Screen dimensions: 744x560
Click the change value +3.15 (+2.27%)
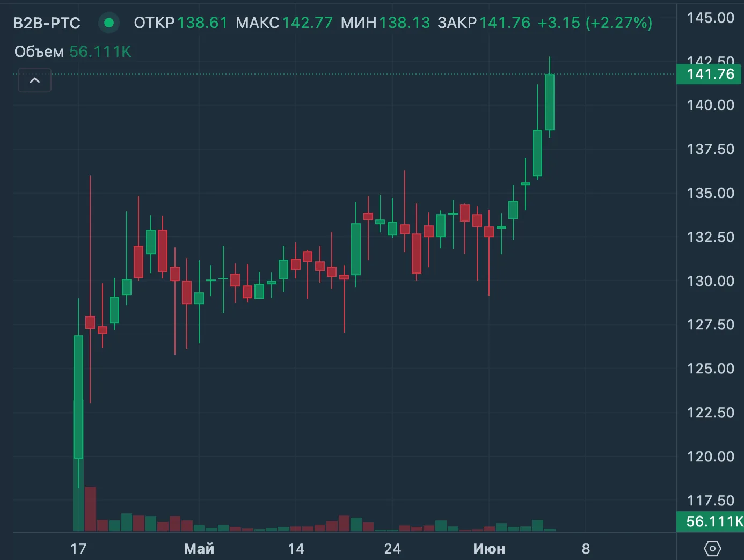(x=595, y=23)
